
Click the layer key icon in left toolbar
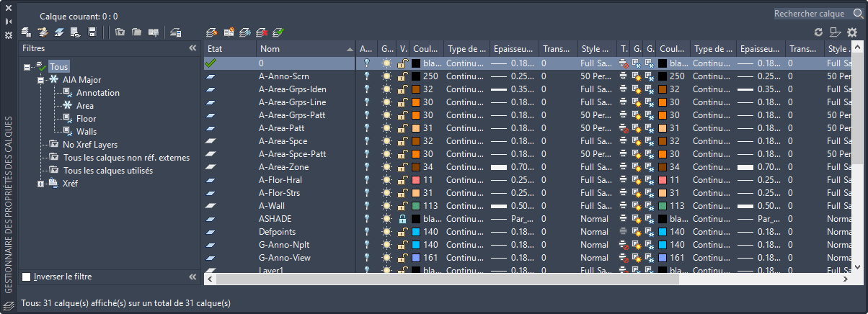[x=43, y=32]
